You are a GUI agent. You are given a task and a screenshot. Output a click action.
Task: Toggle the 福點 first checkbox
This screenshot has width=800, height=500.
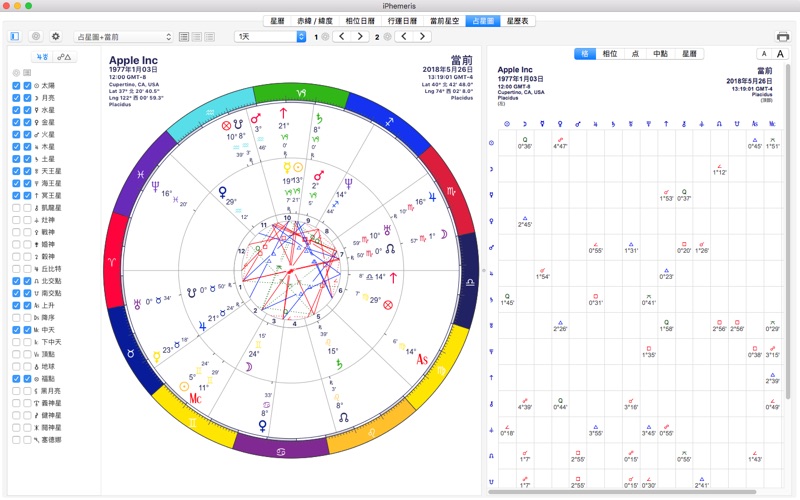click(16, 379)
